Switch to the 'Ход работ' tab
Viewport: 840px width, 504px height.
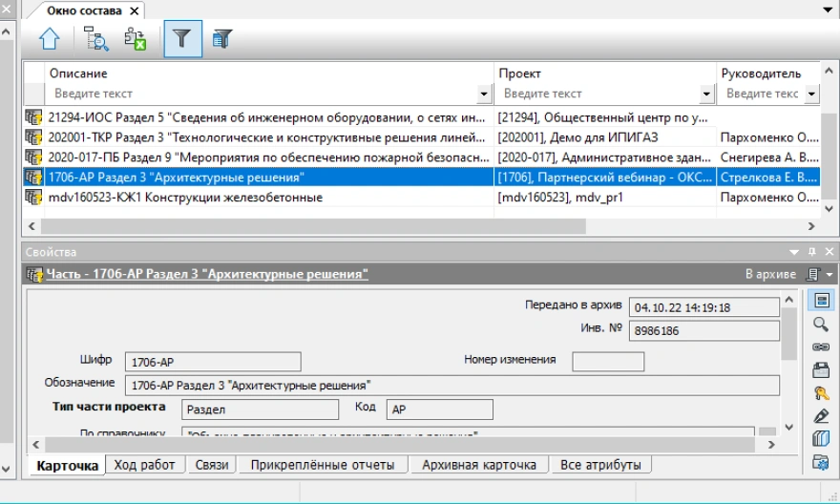pyautogui.click(x=144, y=465)
